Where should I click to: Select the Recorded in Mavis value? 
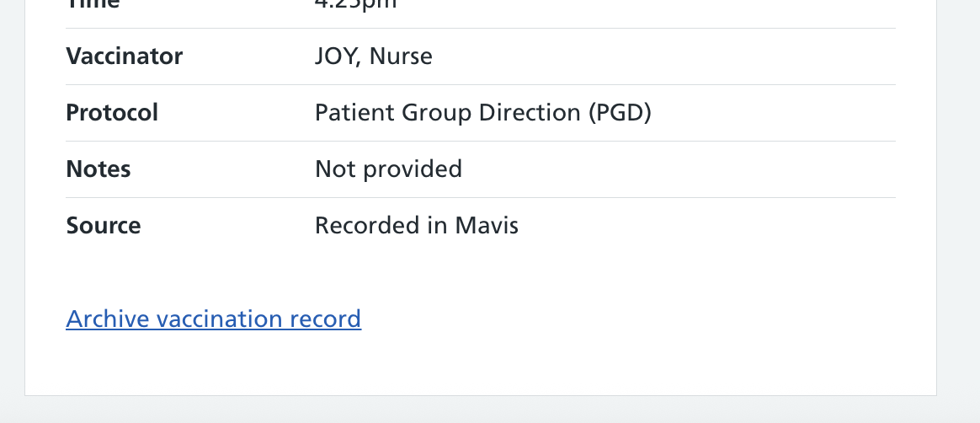click(x=416, y=226)
